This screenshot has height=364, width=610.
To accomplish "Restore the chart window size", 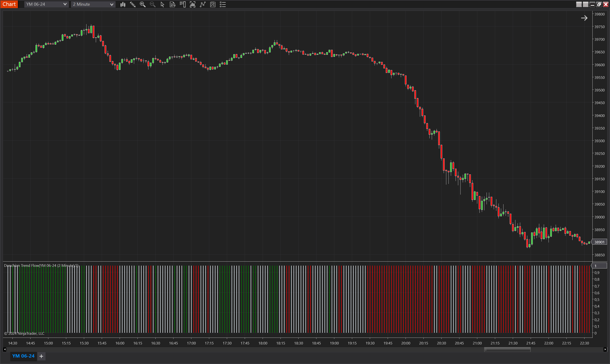I will click(599, 5).
